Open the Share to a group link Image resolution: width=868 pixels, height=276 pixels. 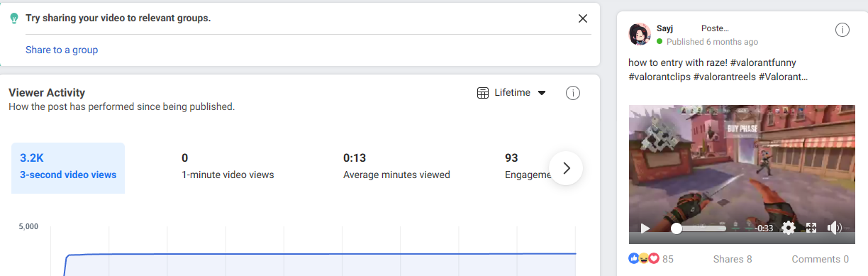click(x=62, y=50)
